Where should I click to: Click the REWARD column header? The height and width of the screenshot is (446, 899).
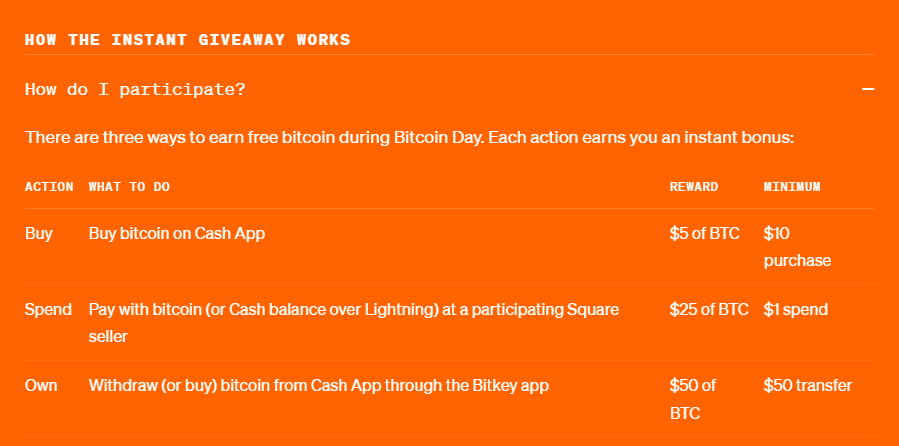point(694,187)
